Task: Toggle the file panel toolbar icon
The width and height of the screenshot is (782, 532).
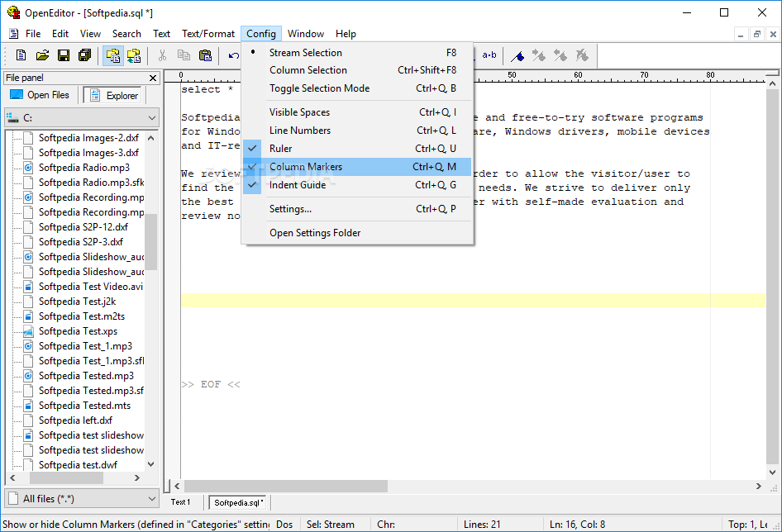Action: tap(113, 55)
